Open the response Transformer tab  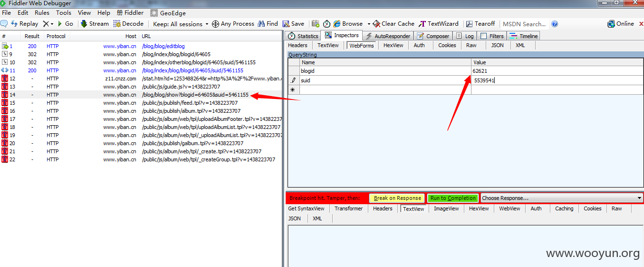pyautogui.click(x=348, y=208)
